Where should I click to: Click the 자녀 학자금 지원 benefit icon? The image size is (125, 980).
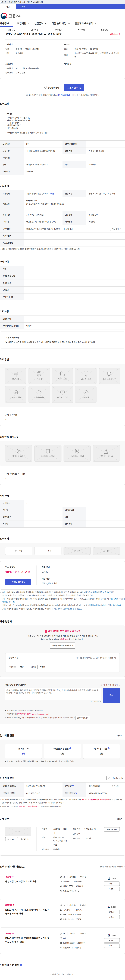coord(109,376)
